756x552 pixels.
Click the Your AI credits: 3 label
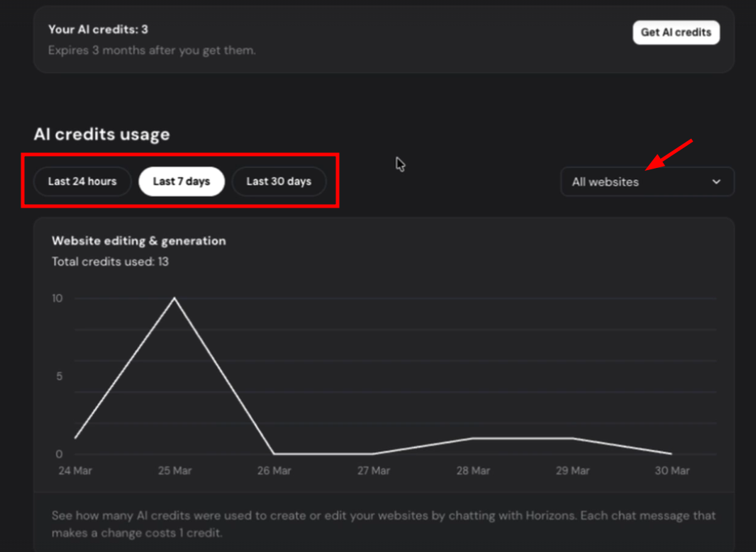(98, 30)
